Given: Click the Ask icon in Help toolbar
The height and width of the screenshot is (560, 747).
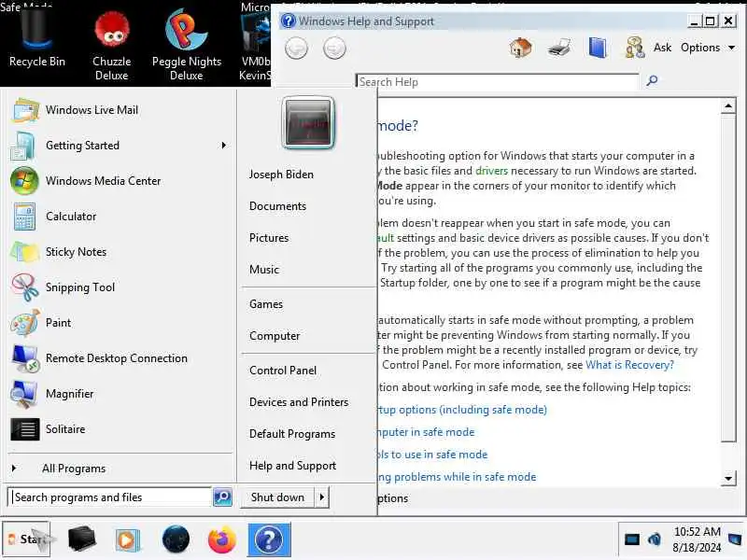Looking at the screenshot, I should point(635,48).
